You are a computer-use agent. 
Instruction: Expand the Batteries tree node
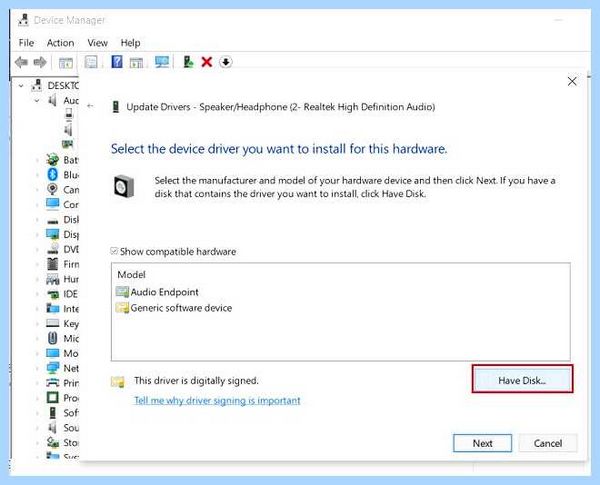[x=37, y=160]
